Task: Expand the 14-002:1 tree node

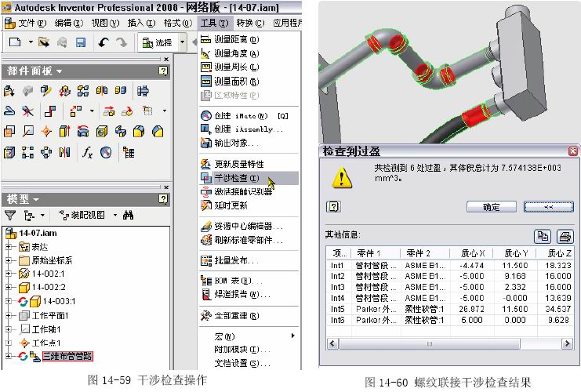Action: pos(8,274)
